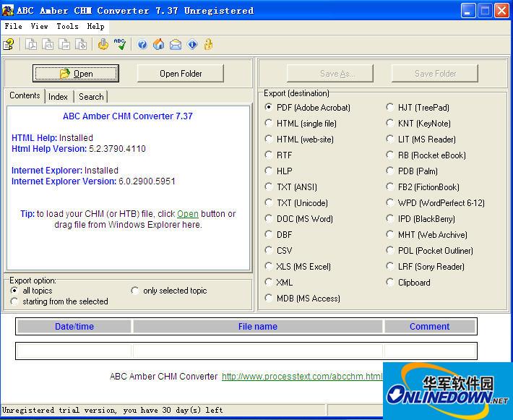
Task: Click the Save As... button
Action: point(330,74)
